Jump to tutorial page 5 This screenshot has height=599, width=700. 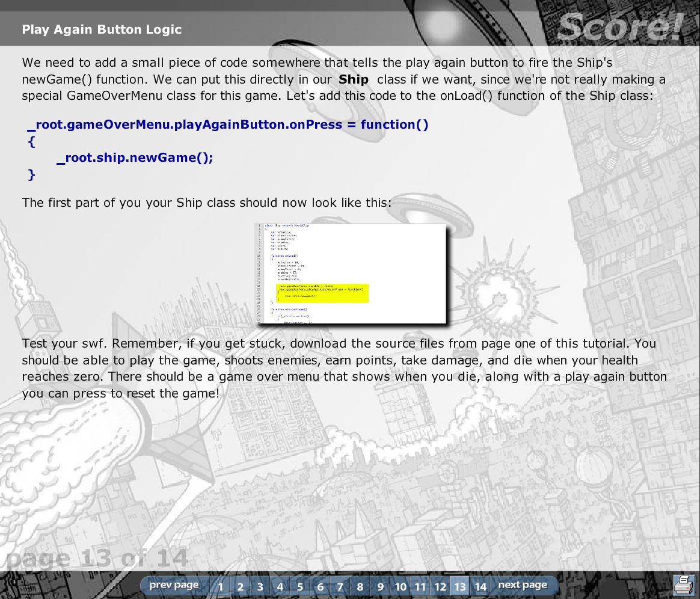pyautogui.click(x=300, y=586)
